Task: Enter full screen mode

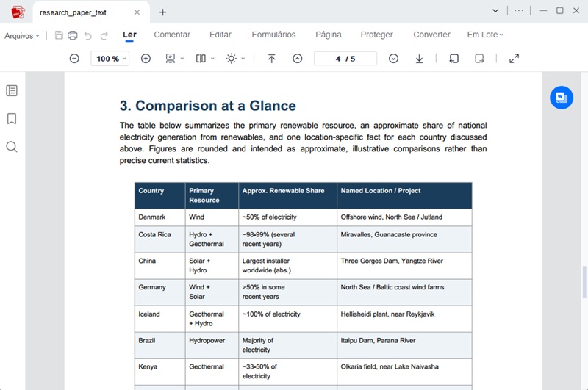Action: click(514, 59)
